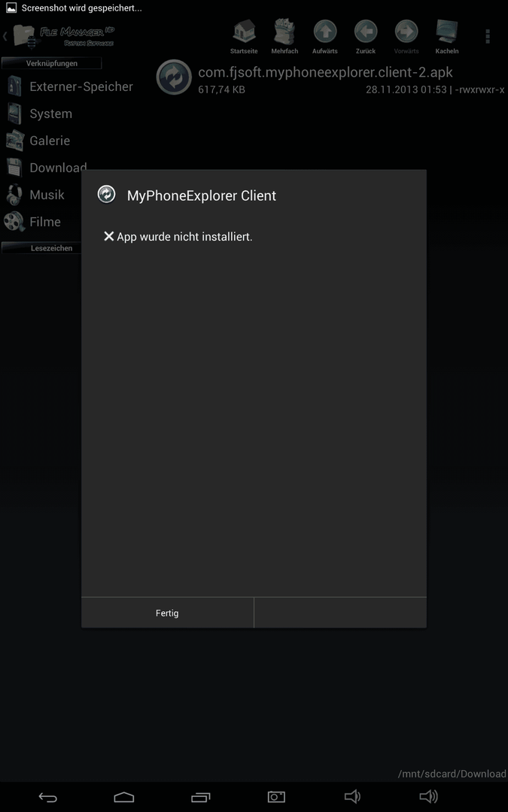Viewport: 508px width, 812px height.
Task: Open the Startseite home icon
Action: 244,36
